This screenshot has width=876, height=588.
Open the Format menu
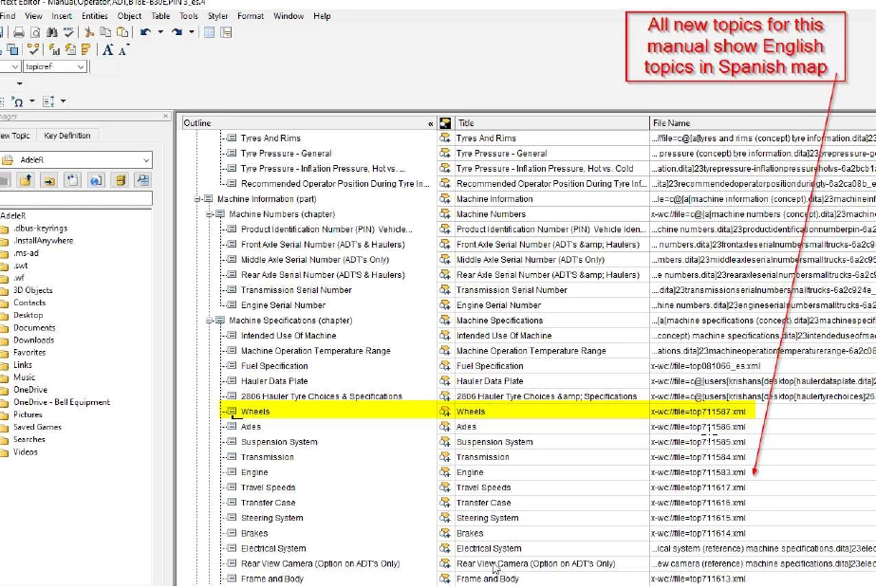click(251, 16)
